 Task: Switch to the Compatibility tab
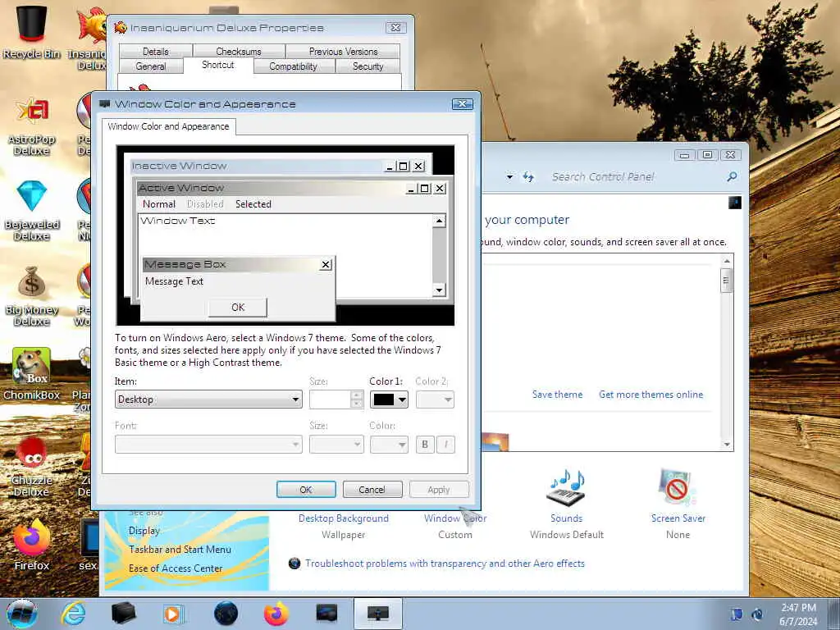pos(293,66)
